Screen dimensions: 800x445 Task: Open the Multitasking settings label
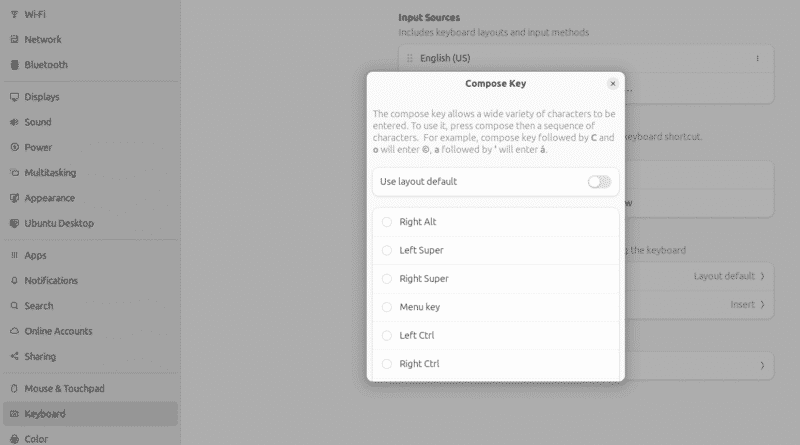tap(50, 172)
